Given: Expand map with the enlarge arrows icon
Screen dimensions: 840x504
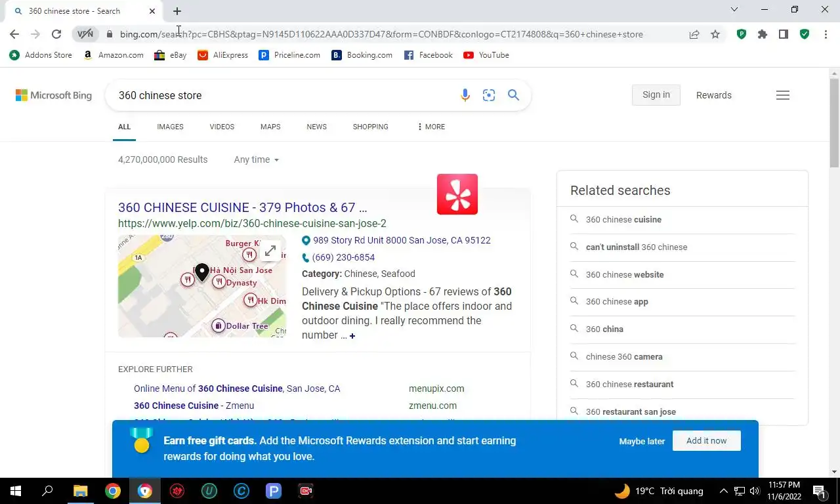Looking at the screenshot, I should pos(270,251).
